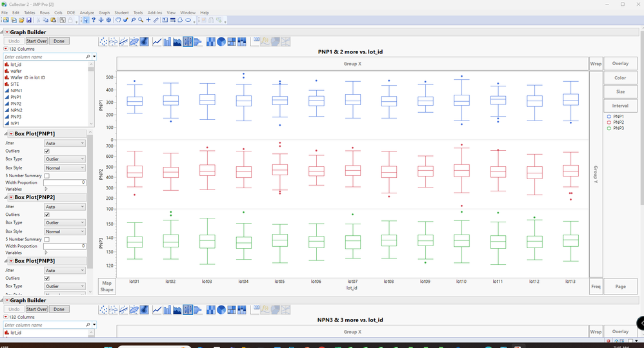Choose the Oval shape tool
This screenshot has width=644, height=348.
click(188, 20)
